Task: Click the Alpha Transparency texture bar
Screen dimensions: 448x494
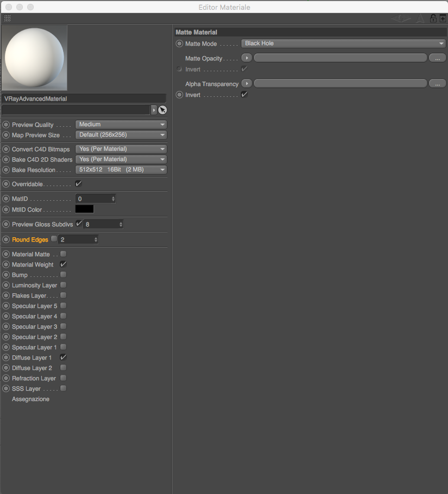Action: pyautogui.click(x=341, y=83)
